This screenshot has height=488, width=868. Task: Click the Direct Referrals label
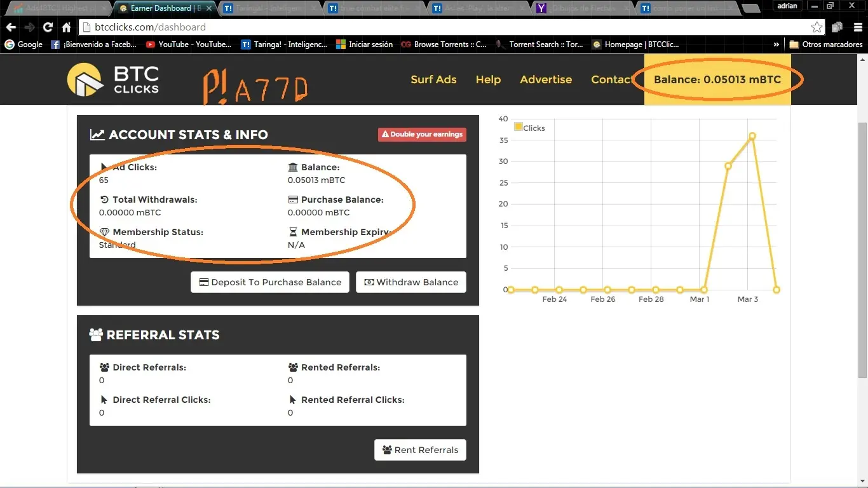[x=149, y=367]
